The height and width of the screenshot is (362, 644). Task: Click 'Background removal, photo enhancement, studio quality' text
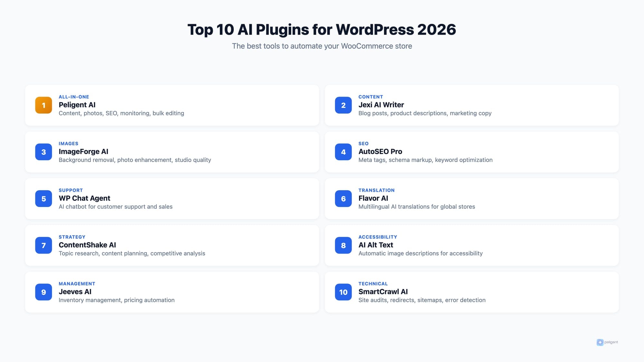tap(135, 160)
